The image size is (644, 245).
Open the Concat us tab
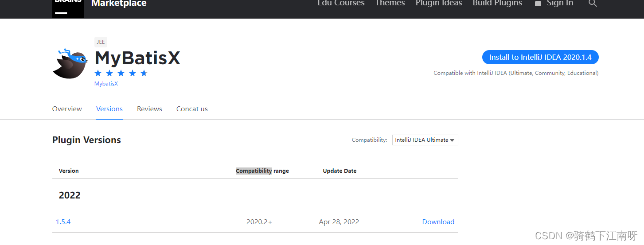click(192, 109)
